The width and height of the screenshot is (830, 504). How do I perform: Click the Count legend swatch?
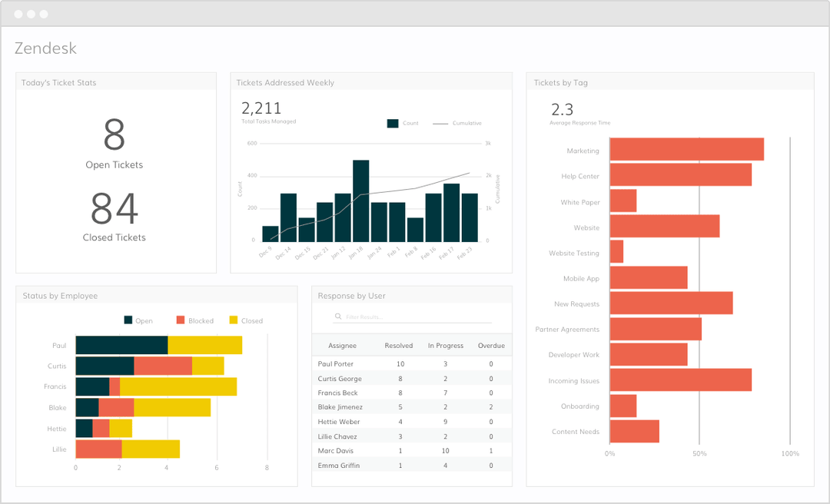(392, 124)
